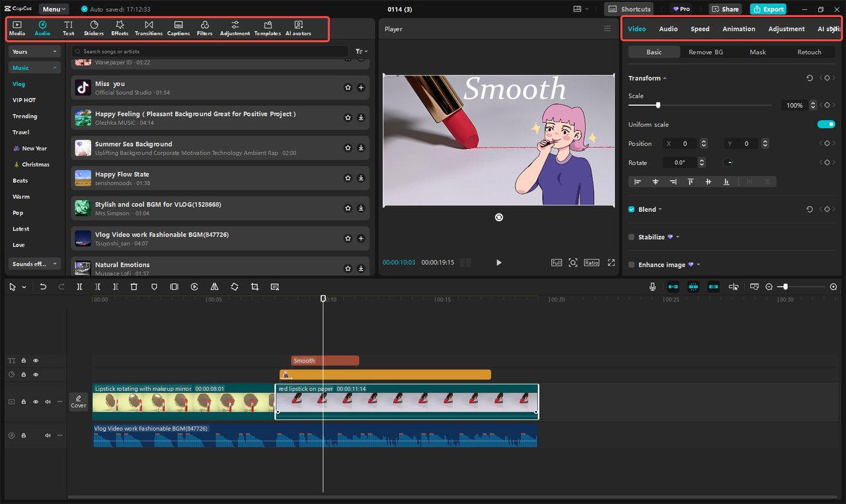This screenshot has width=846, height=504.
Task: Undo the last edit
Action: [x=43, y=287]
